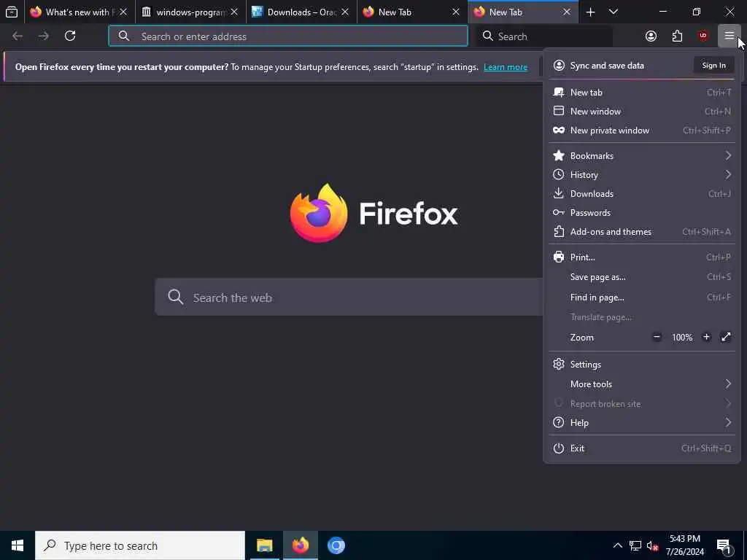Select "Save page as..." menu item
Image resolution: width=747 pixels, height=560 pixels.
(x=642, y=276)
